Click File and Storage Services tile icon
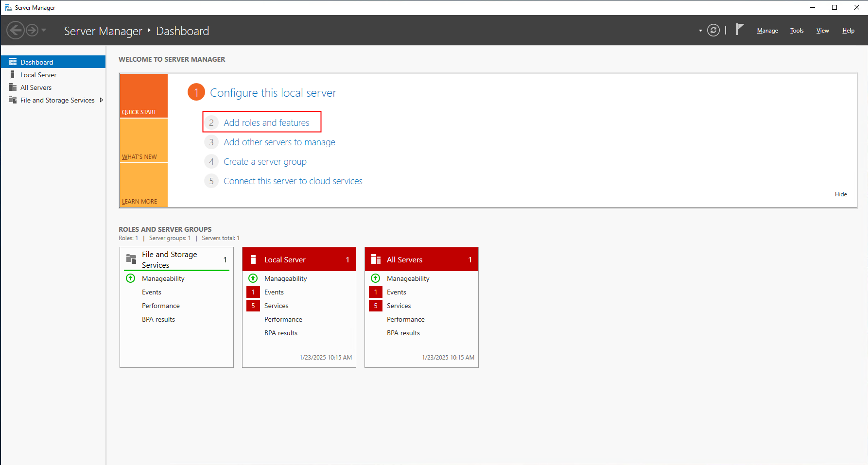 pos(131,259)
